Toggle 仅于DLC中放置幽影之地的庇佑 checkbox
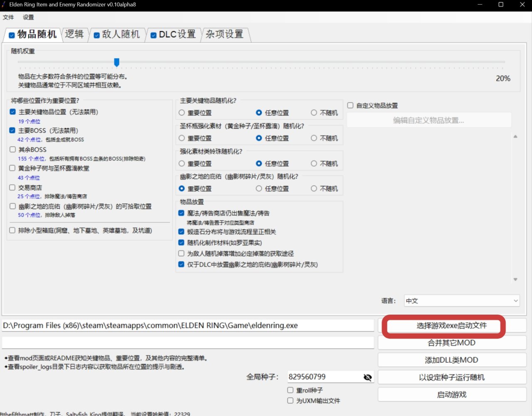This screenshot has height=416, width=532. 181,264
